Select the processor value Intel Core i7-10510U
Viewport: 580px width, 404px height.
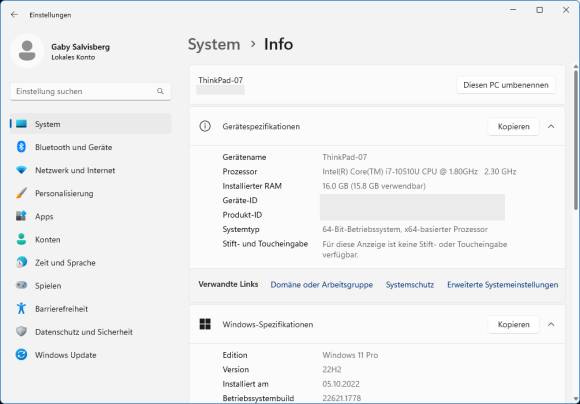(x=419, y=171)
